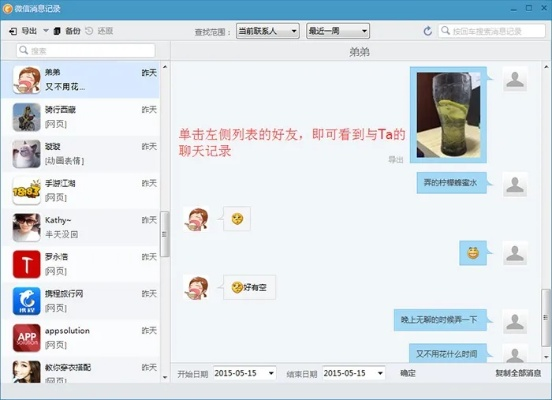This screenshot has height=400, width=552.
Task: Click 弟弟's avatar beside 好有空 message
Action: [x=196, y=287]
